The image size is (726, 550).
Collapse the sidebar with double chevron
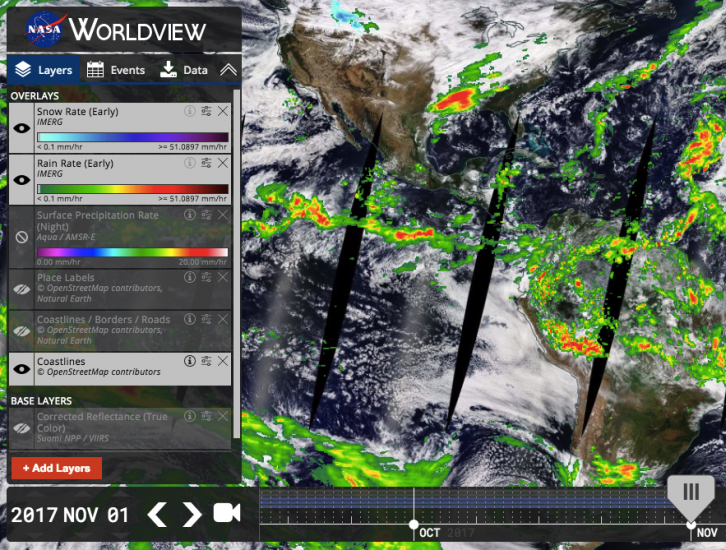228,70
